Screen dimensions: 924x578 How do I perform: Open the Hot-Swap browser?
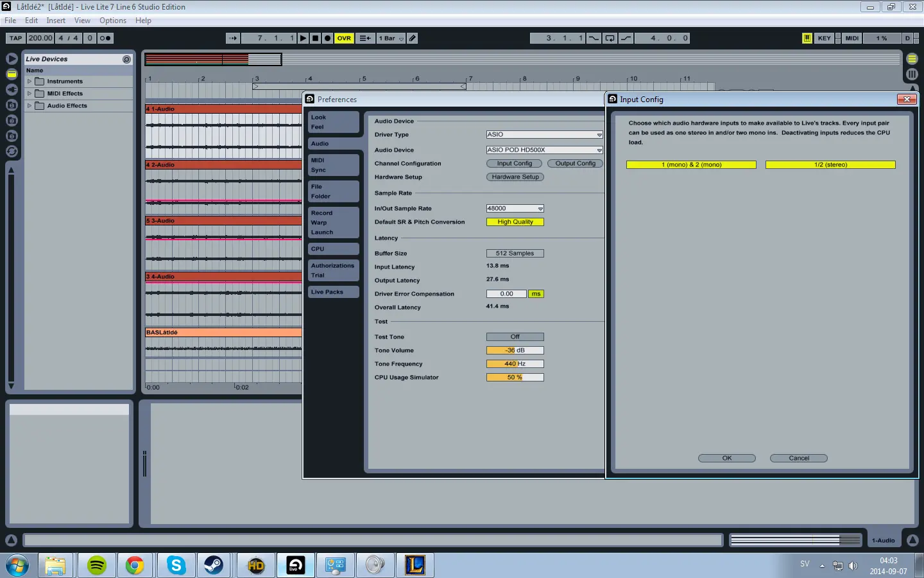(x=12, y=152)
